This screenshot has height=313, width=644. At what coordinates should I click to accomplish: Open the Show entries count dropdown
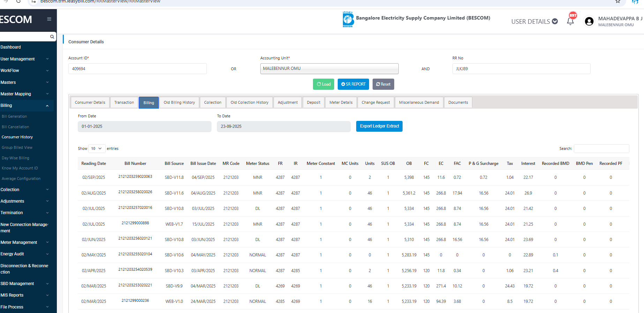coord(97,148)
